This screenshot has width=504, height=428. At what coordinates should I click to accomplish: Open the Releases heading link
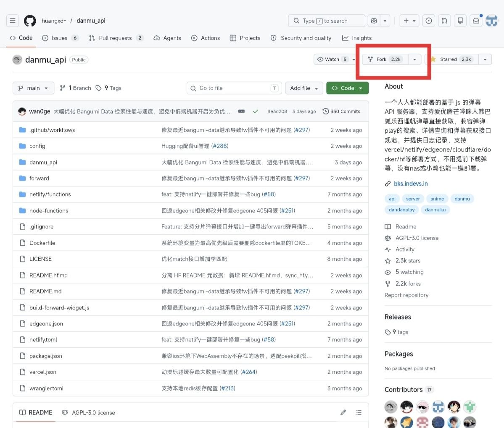coord(398,317)
